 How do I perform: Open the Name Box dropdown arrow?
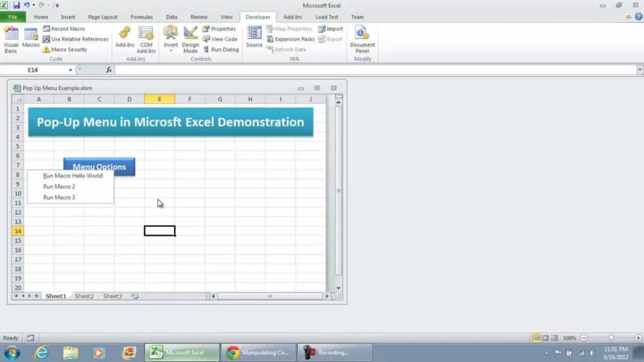pos(70,70)
